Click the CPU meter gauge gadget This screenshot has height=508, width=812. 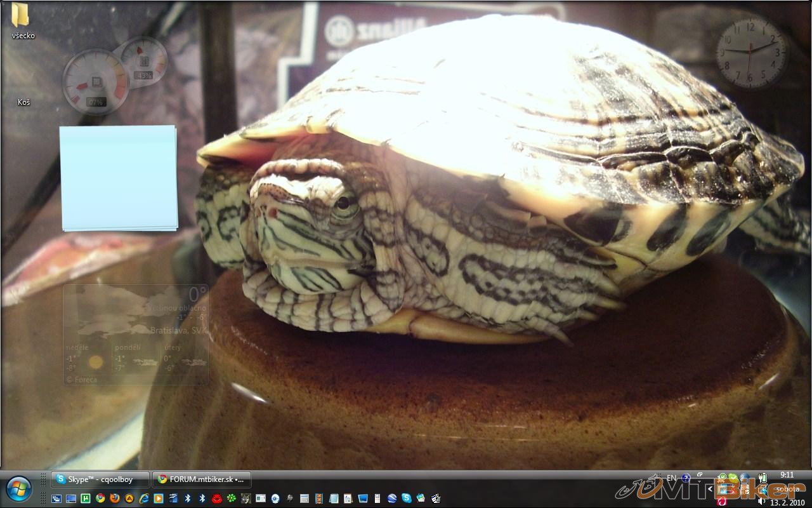[x=96, y=83]
